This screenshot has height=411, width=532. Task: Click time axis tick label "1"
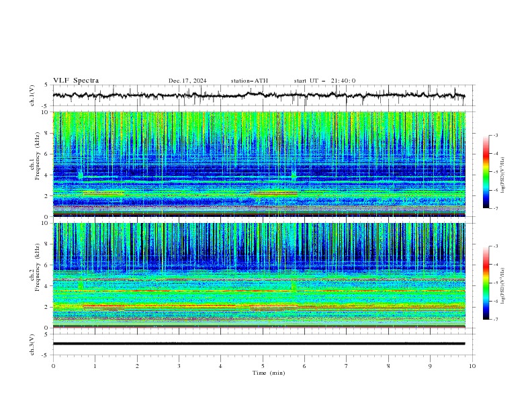pyautogui.click(x=95, y=366)
